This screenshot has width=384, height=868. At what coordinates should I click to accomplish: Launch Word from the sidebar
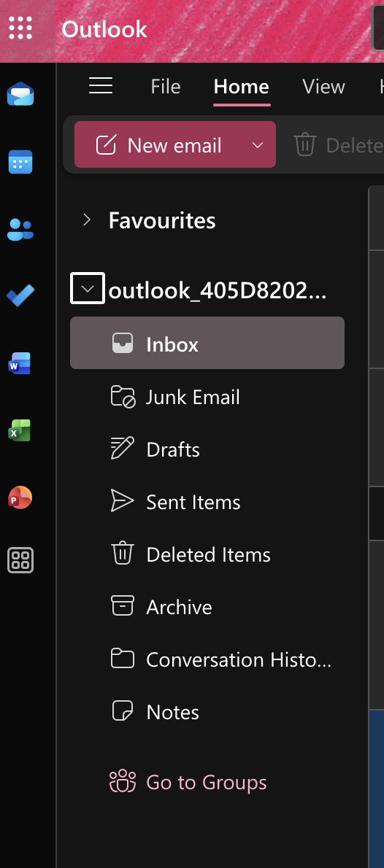(x=20, y=363)
